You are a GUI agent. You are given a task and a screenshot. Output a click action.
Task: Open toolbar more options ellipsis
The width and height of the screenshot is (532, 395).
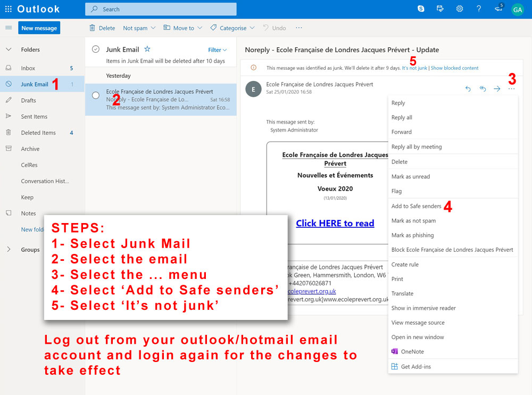tap(298, 28)
